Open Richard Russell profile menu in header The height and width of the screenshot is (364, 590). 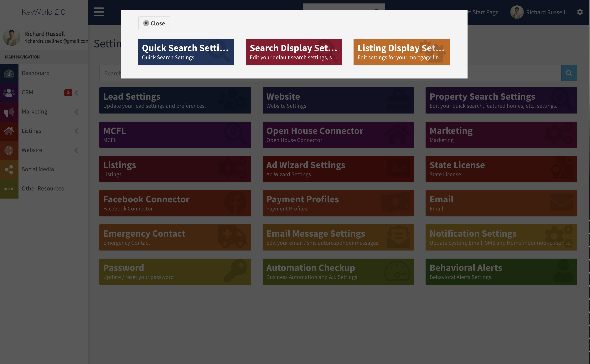(538, 12)
